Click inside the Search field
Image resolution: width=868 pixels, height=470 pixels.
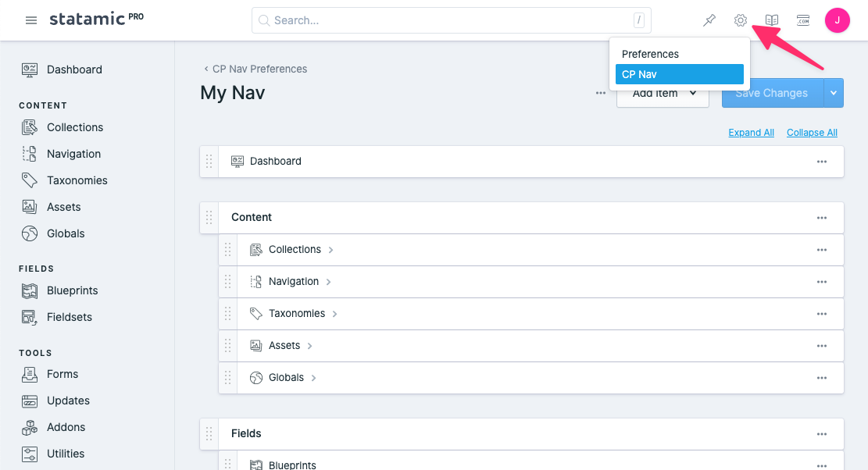(x=451, y=20)
